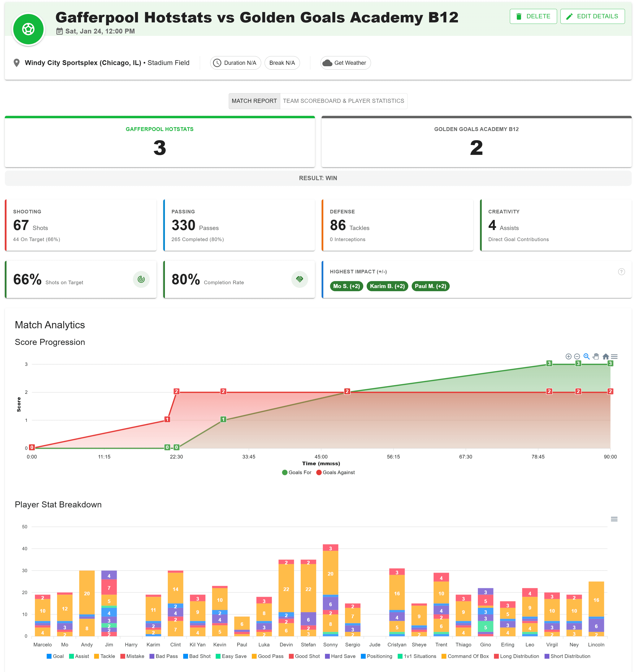637x672 pixels.
Task: Click the location pin beside Windy City Sportsplex
Action: pyautogui.click(x=17, y=63)
